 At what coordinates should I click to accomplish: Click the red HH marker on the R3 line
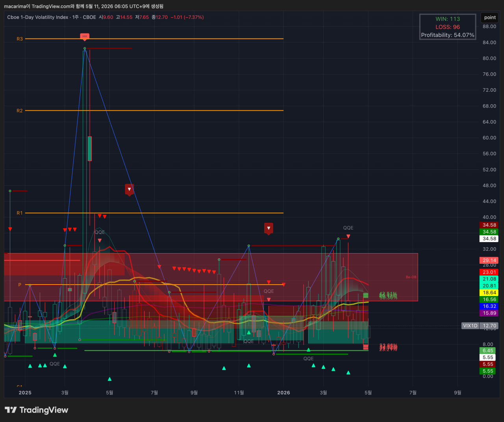(85, 37)
